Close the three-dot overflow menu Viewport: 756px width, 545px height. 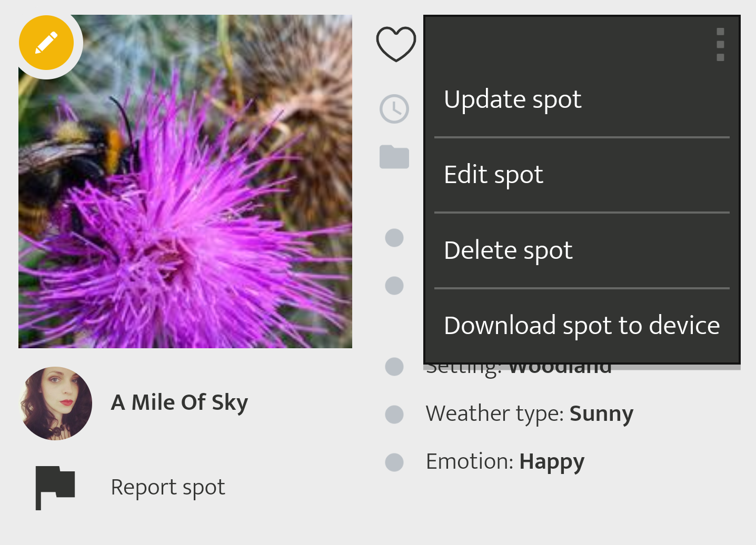pos(720,45)
